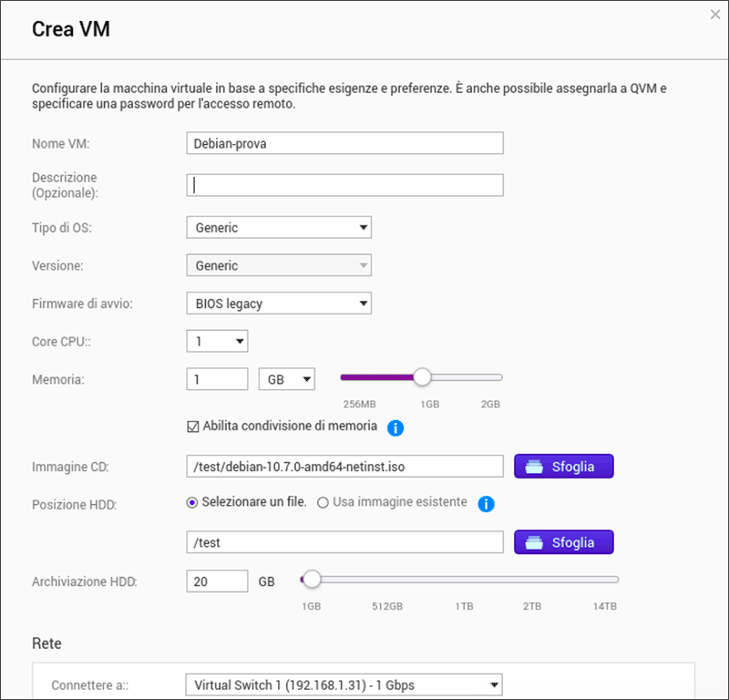Image resolution: width=729 pixels, height=700 pixels.
Task: Click the Memoria value input box
Action: 217,379
